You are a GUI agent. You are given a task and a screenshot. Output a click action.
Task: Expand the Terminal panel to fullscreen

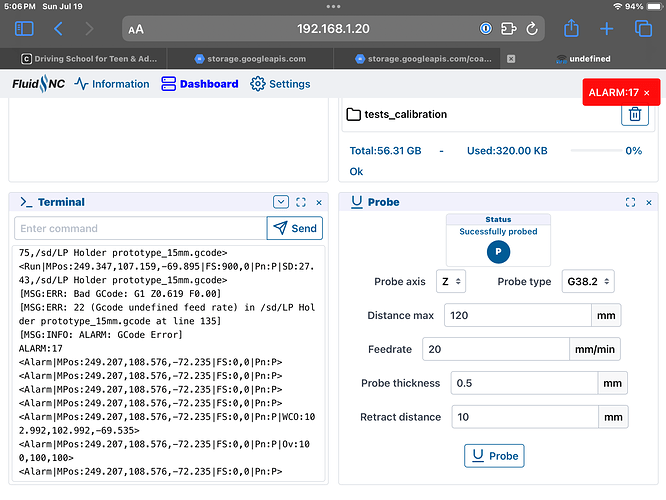301,202
